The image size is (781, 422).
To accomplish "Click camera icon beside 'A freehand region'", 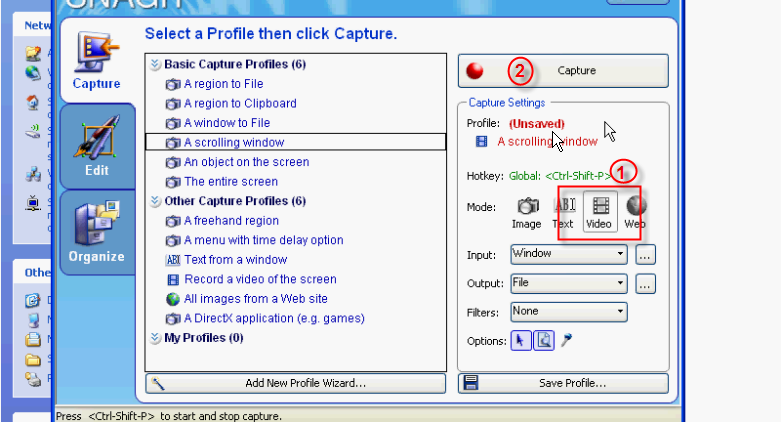I will (173, 221).
